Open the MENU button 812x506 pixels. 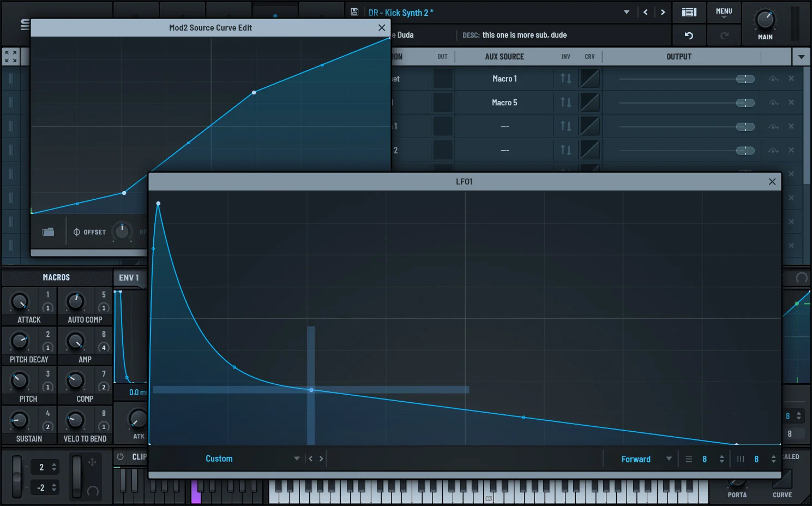point(724,12)
